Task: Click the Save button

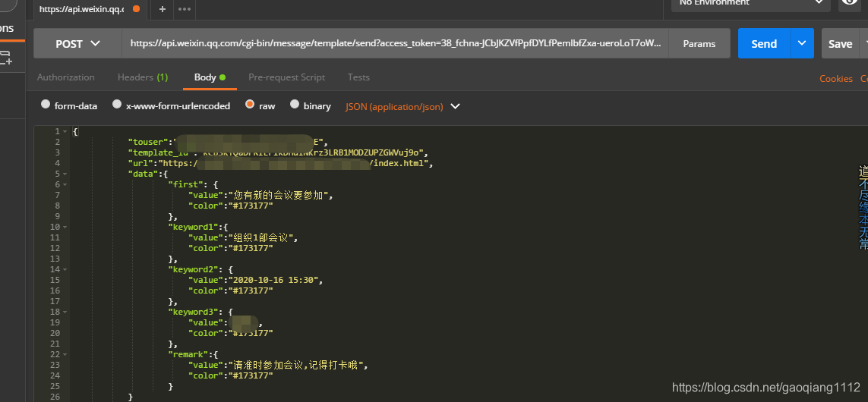Action: point(841,44)
